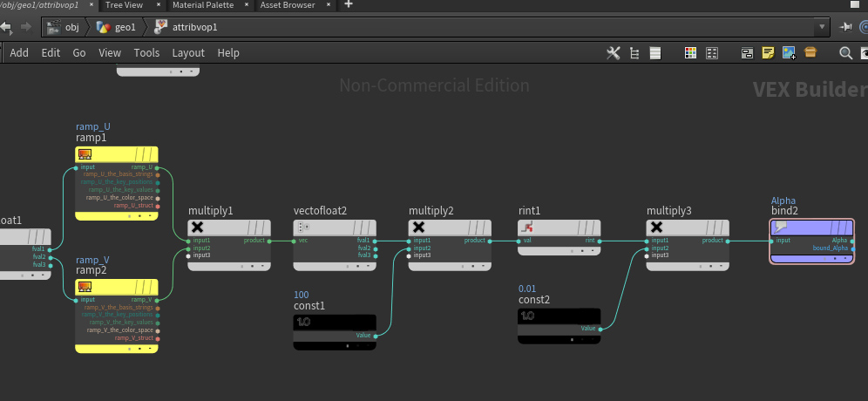Open the node shape palette icon
Screen dimensions: 868x401
(x=712, y=53)
